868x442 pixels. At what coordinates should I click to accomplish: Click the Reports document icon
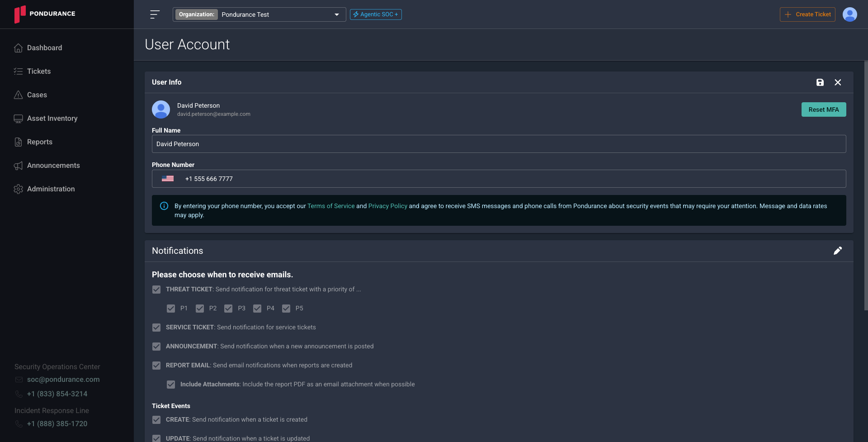pyautogui.click(x=18, y=142)
